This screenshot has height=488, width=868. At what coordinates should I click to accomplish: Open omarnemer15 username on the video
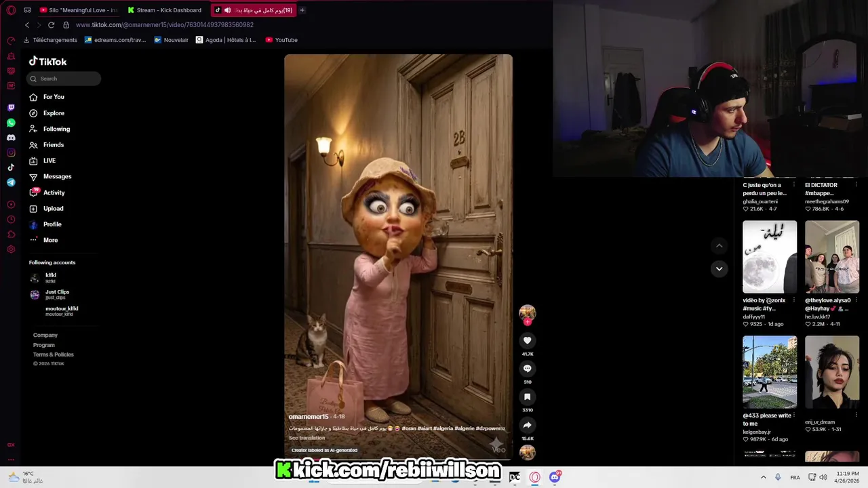(x=309, y=417)
